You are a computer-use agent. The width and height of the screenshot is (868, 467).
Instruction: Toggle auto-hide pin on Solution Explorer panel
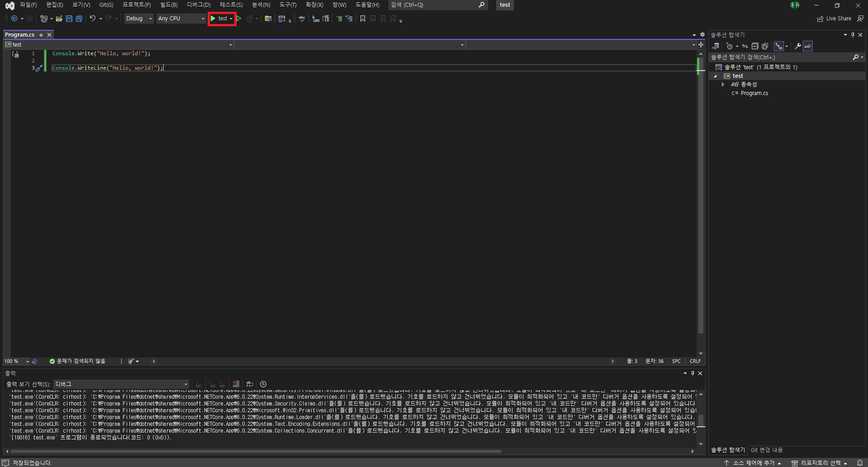coord(853,35)
